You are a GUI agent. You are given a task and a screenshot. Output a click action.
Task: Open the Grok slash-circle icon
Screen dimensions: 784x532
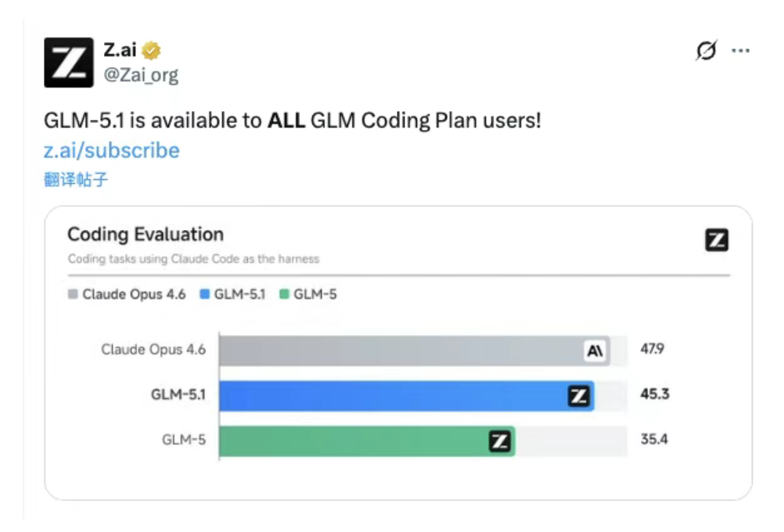706,52
